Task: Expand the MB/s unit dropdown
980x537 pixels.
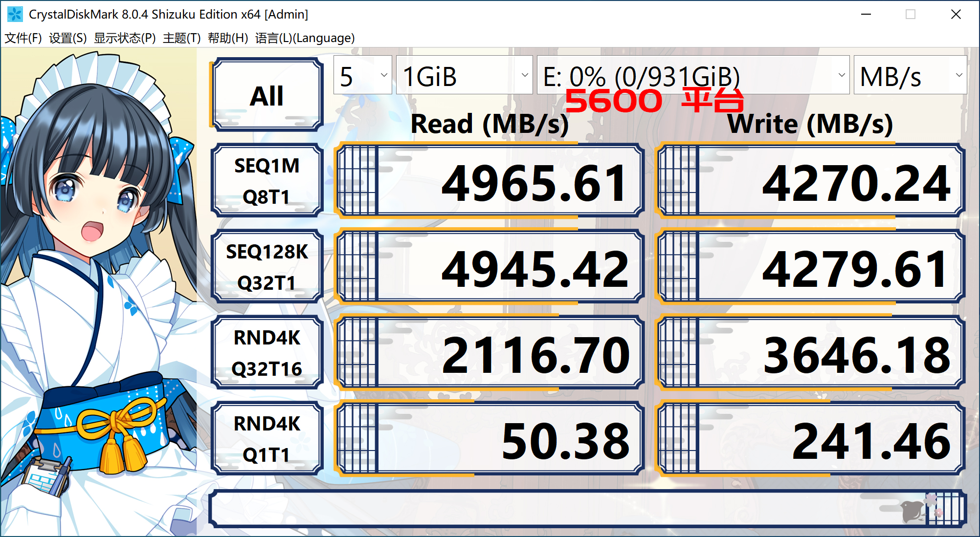Action: [910, 75]
